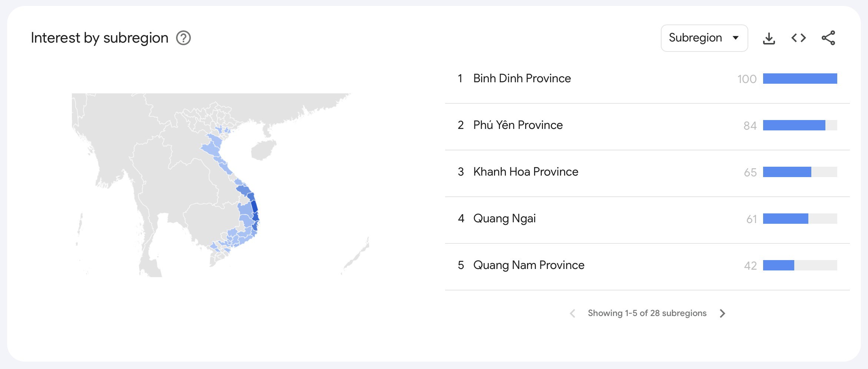This screenshot has height=369, width=868.
Task: Select Phú Yên Province entry
Action: (x=518, y=125)
